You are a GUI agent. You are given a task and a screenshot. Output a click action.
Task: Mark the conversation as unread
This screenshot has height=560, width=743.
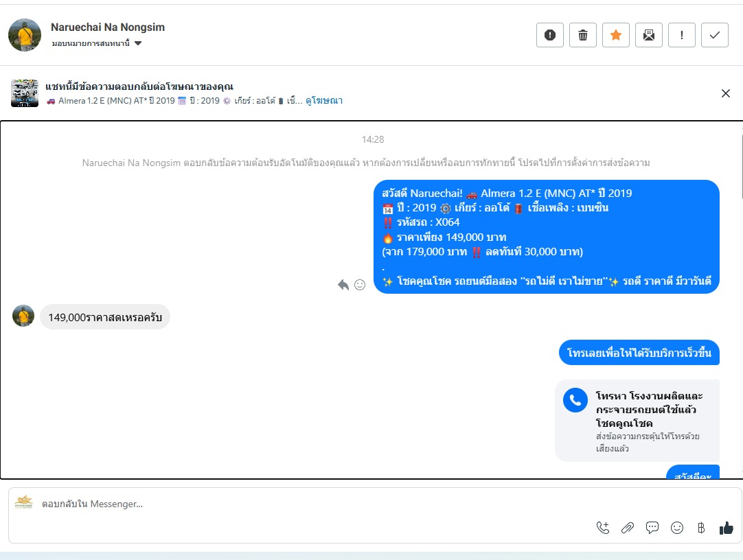(649, 35)
